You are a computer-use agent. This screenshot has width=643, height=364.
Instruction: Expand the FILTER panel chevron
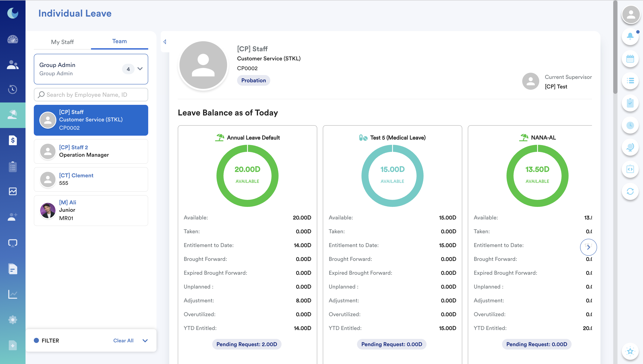tap(145, 340)
